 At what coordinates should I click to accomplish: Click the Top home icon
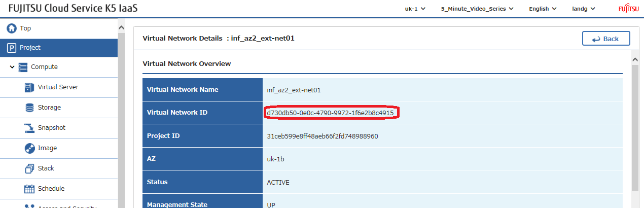pyautogui.click(x=12, y=28)
